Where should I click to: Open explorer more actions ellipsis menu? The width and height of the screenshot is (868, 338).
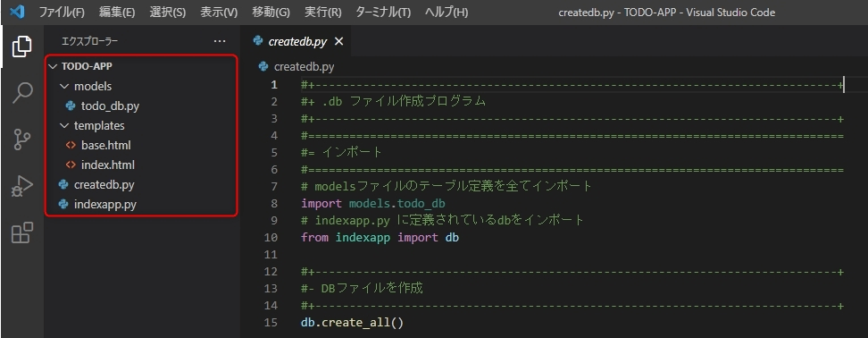[220, 41]
